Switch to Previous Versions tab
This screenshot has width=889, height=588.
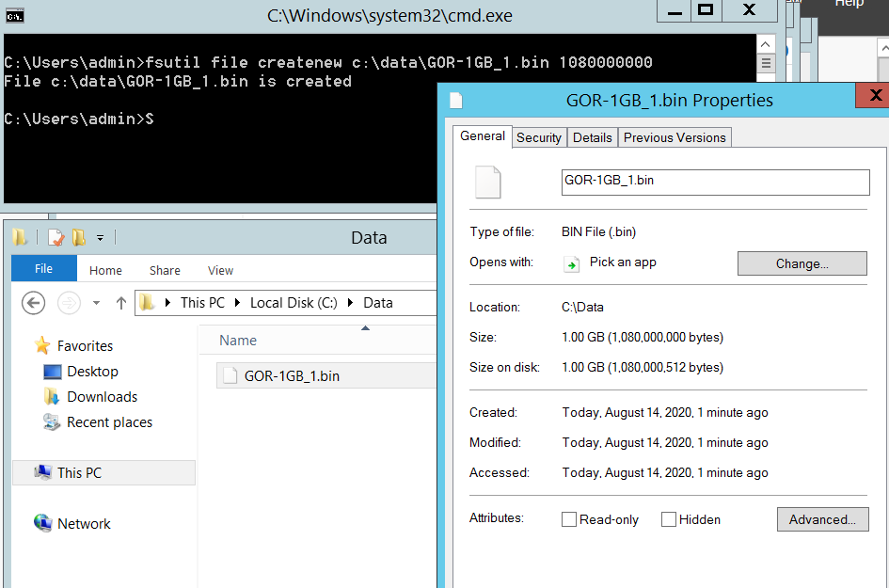point(675,137)
